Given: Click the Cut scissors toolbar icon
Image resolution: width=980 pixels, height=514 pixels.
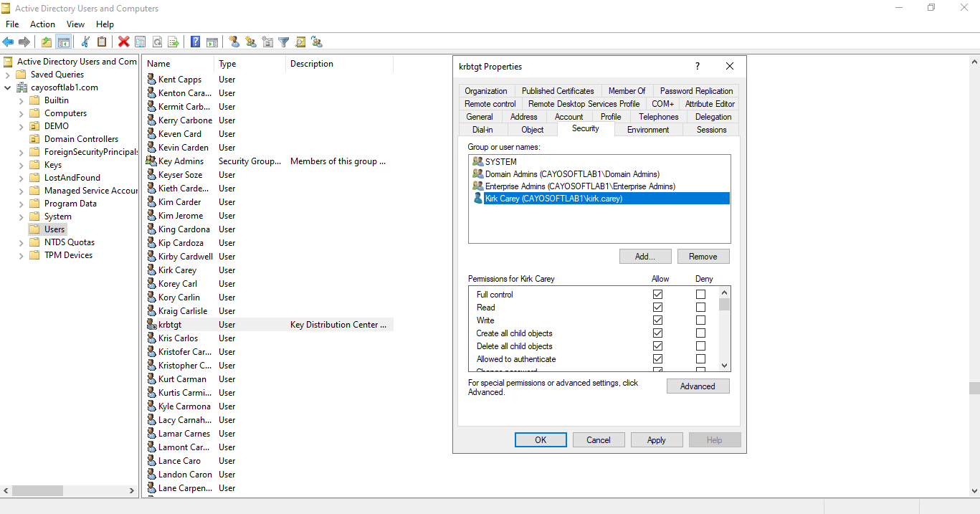Looking at the screenshot, I should click(85, 42).
